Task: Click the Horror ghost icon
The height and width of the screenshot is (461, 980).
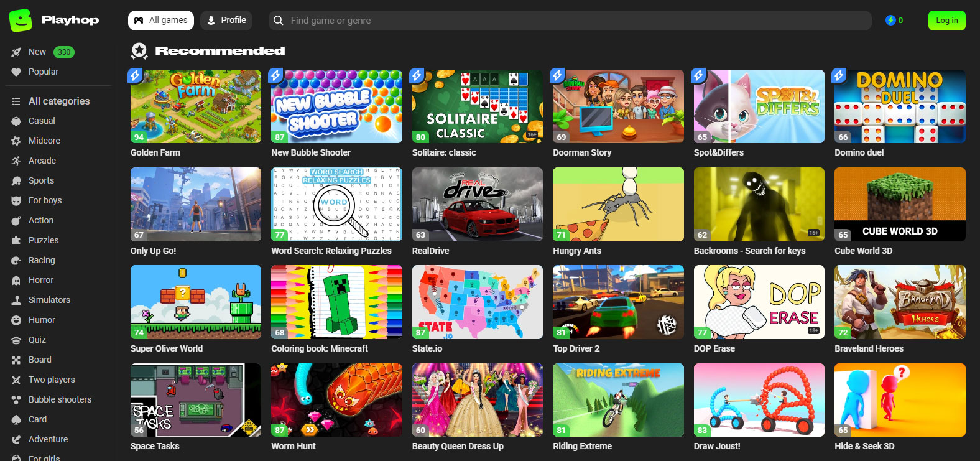Action: (x=16, y=281)
